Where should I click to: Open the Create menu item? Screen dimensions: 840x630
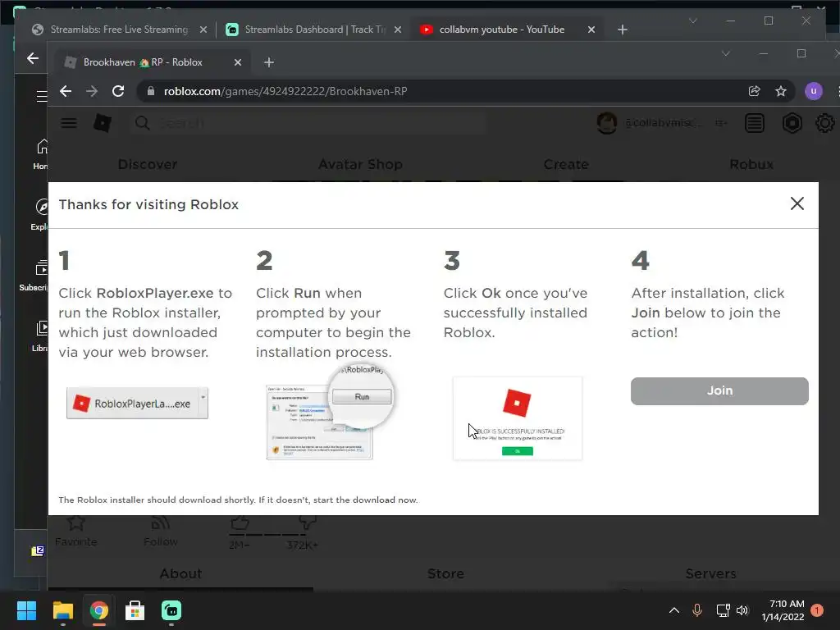coord(566,164)
